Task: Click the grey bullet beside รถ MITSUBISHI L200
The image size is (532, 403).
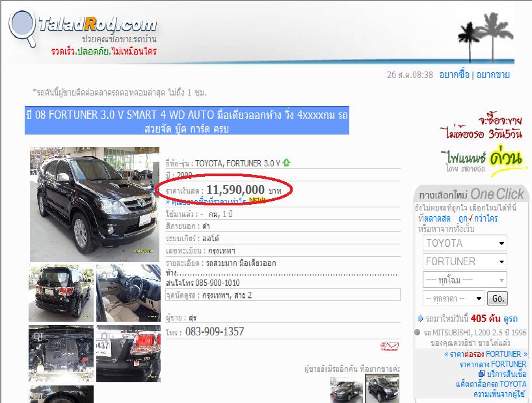Action: tap(418, 332)
